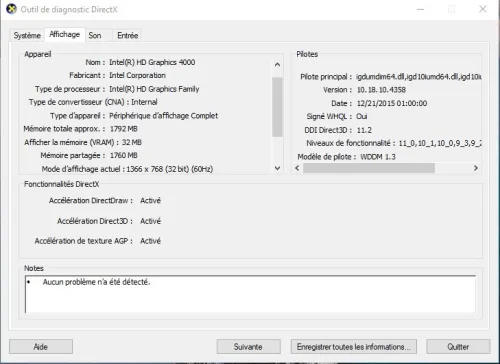The image size is (500, 364).
Task: Click the Pilotes panel scroll right arrow
Action: (x=476, y=168)
